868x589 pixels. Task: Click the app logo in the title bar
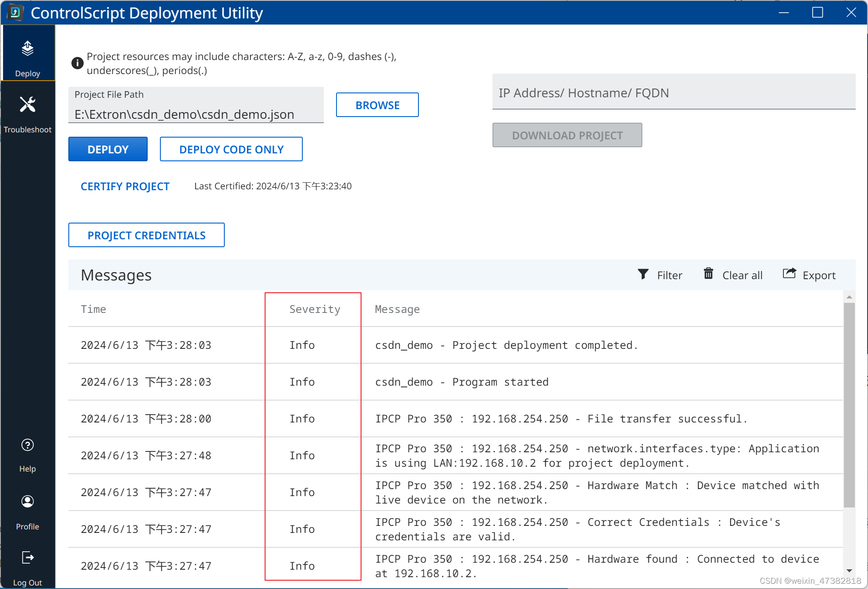pyautogui.click(x=15, y=13)
